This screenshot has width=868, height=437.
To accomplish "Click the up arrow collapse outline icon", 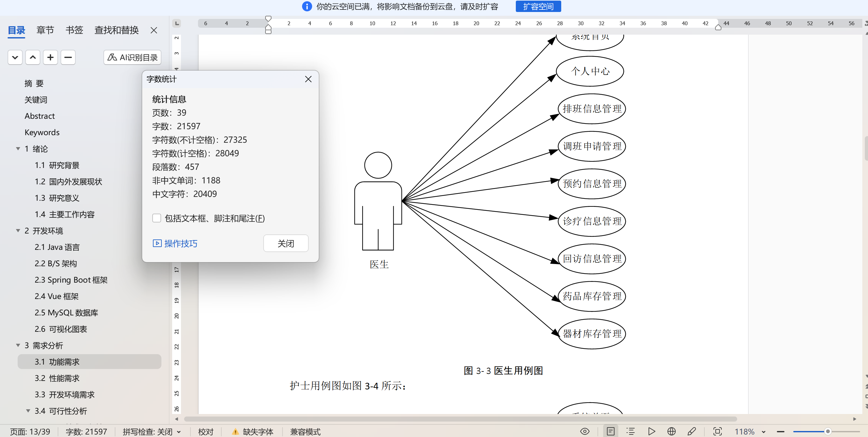I will [x=33, y=57].
